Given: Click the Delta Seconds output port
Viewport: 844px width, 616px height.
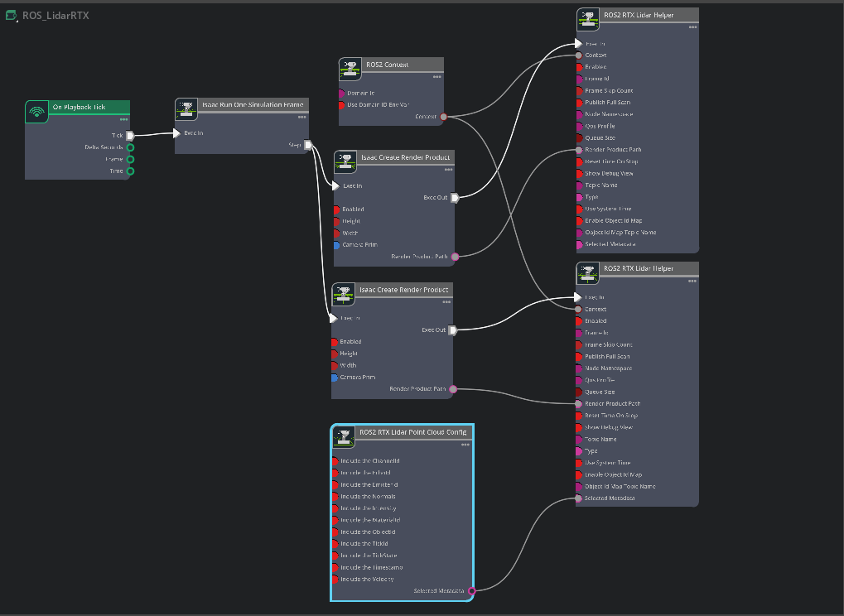Looking at the screenshot, I should (130, 147).
